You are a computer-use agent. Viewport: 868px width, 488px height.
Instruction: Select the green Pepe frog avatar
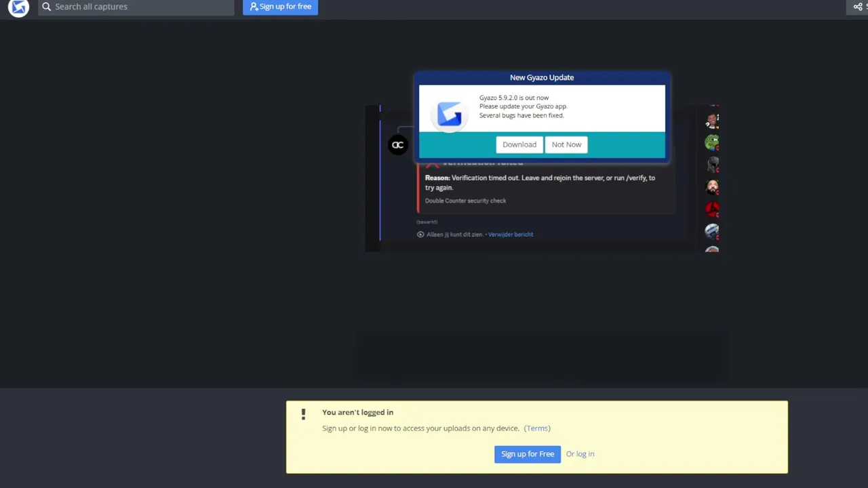point(711,142)
